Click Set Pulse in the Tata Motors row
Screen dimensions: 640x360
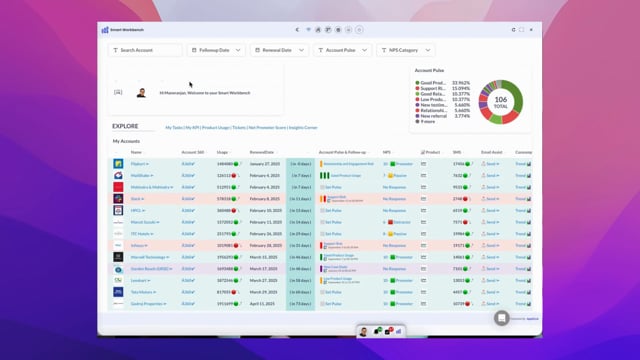pos(331,292)
